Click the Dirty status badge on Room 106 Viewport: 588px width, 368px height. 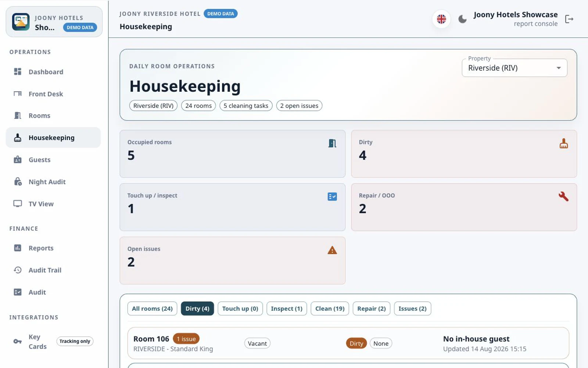pyautogui.click(x=356, y=343)
